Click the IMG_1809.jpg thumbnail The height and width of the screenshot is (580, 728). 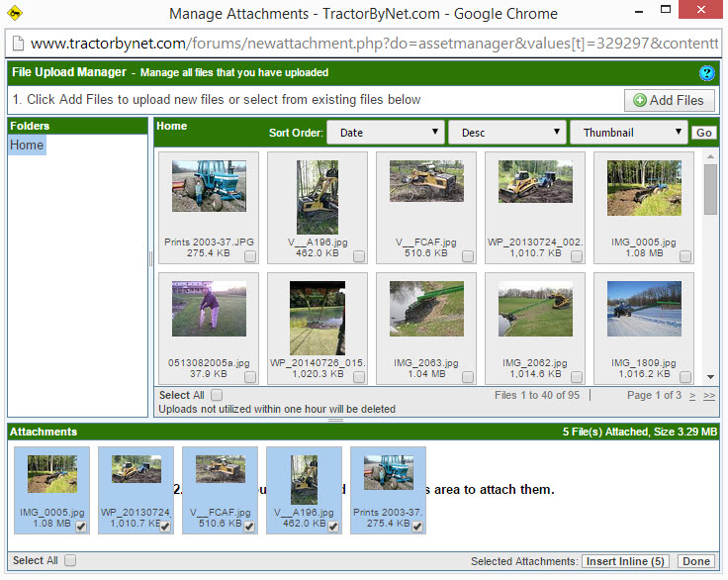point(644,309)
